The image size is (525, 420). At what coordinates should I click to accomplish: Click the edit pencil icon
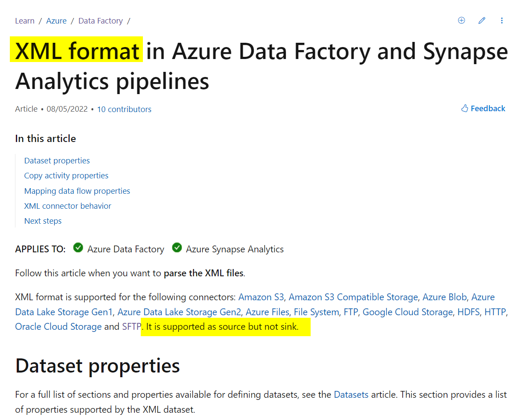click(x=482, y=21)
